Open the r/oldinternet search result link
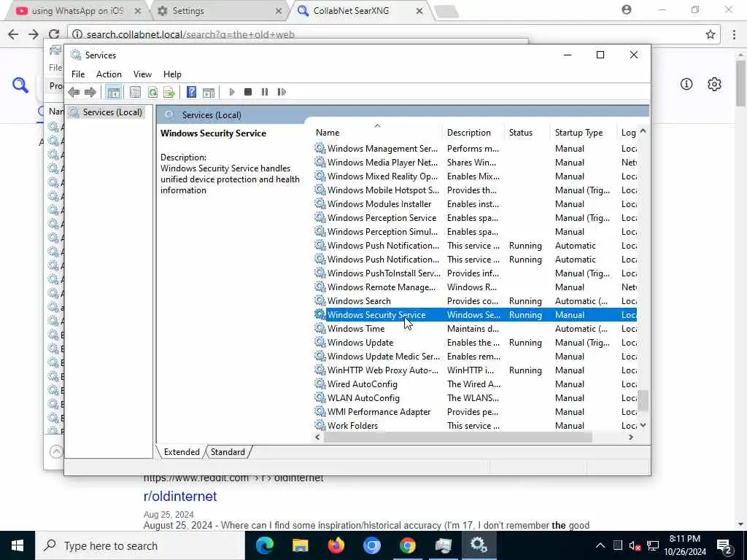Image resolution: width=747 pixels, height=560 pixels. [x=180, y=496]
